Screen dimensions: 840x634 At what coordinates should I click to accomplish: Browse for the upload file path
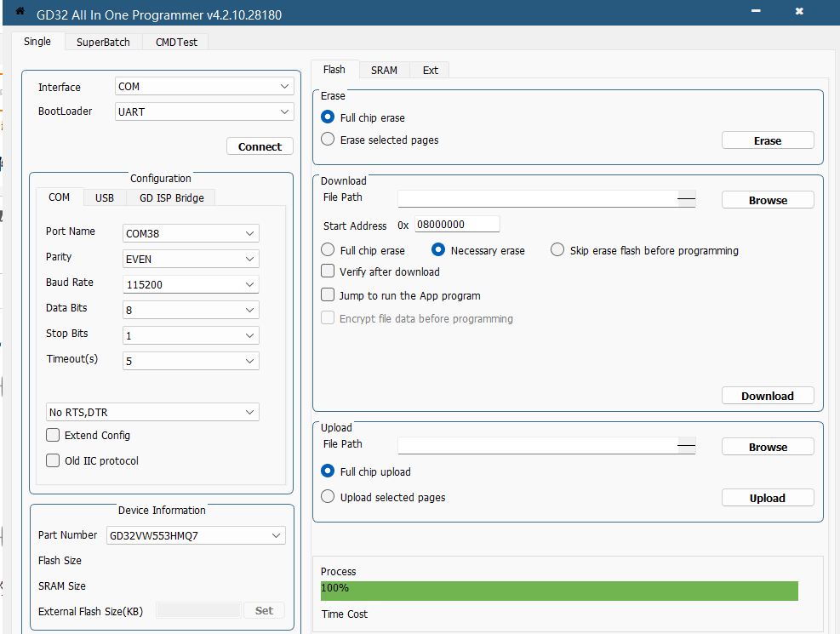(768, 447)
